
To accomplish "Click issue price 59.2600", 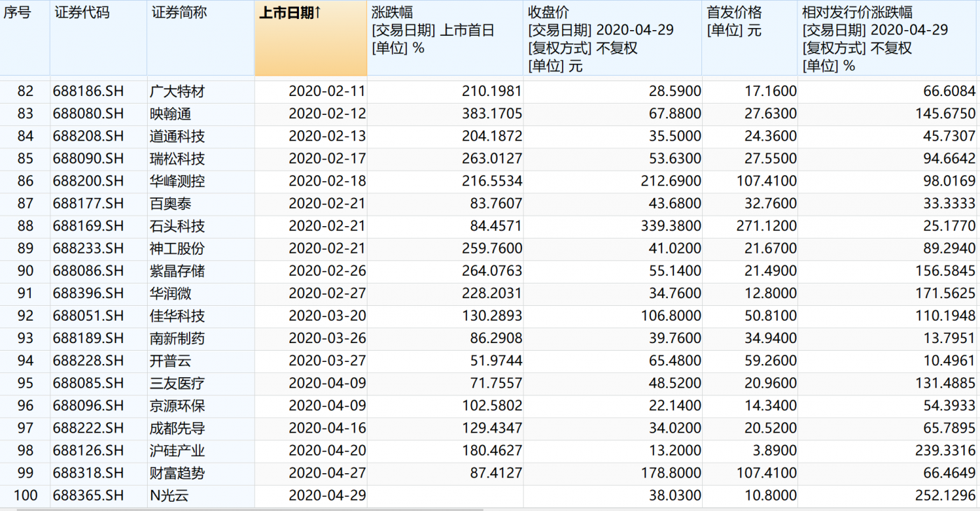I will (x=770, y=360).
